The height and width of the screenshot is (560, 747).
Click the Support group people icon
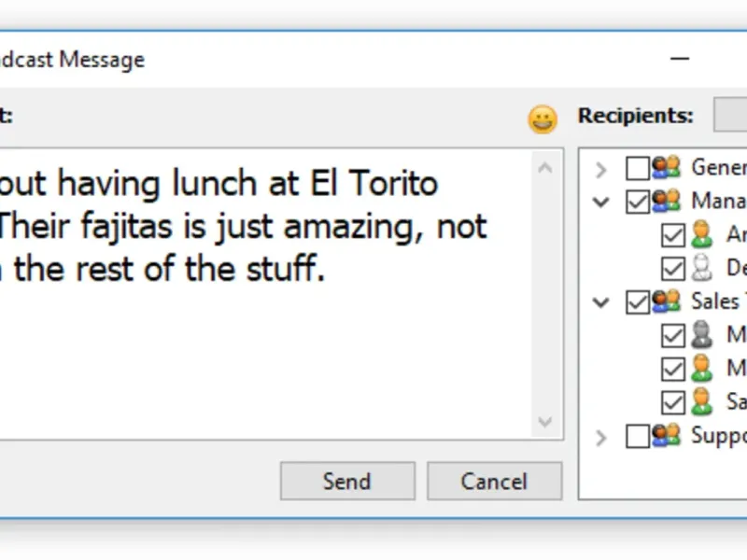point(666,435)
